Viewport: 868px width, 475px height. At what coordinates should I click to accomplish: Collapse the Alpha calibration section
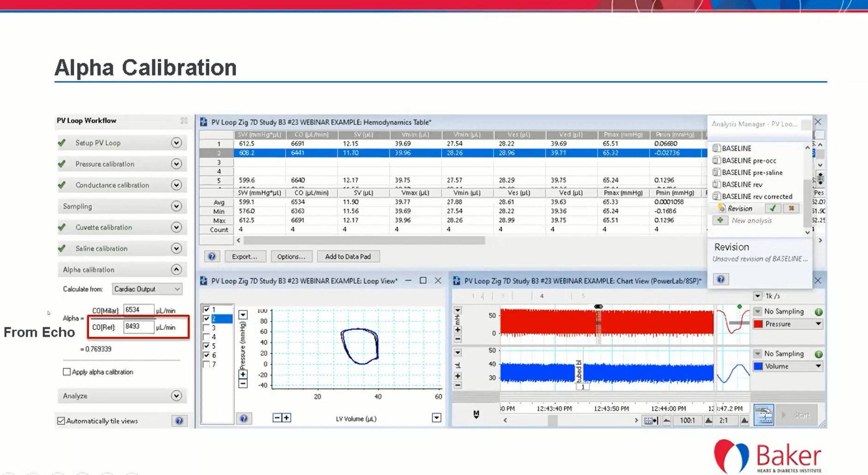(176, 270)
